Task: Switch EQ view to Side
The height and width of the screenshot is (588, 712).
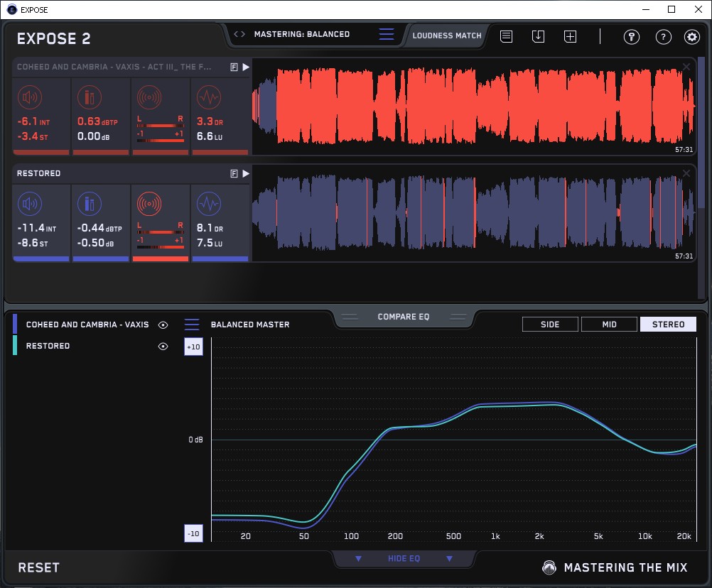Action: (x=550, y=325)
